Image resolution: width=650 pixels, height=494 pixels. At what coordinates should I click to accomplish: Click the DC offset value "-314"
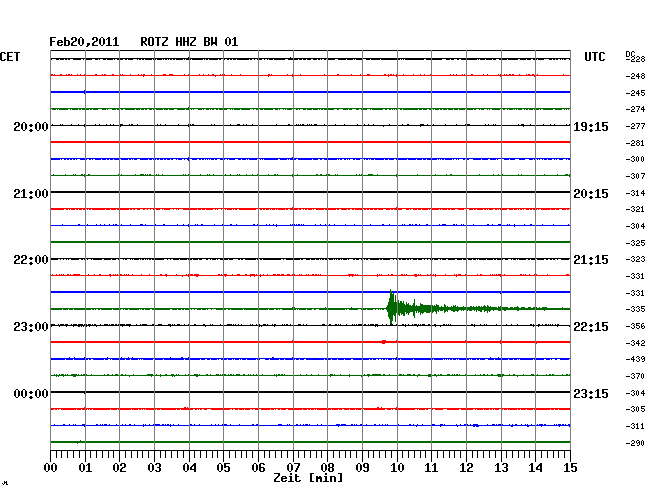(636, 193)
